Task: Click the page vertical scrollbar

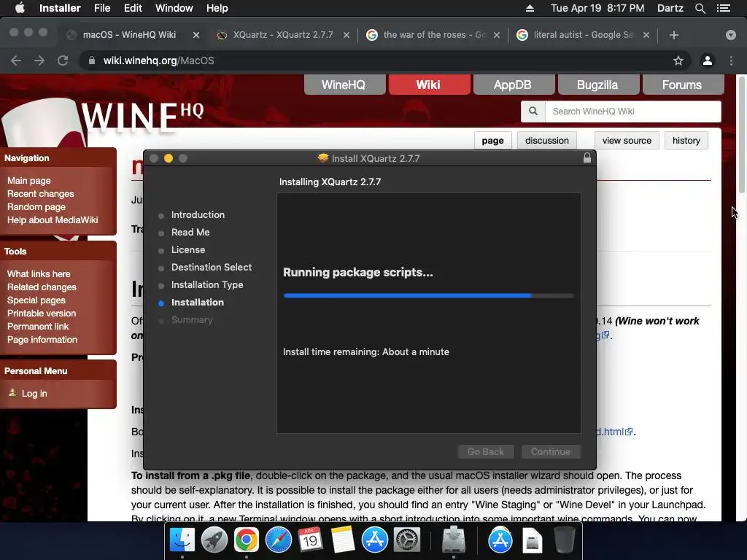Action: pyautogui.click(x=741, y=134)
